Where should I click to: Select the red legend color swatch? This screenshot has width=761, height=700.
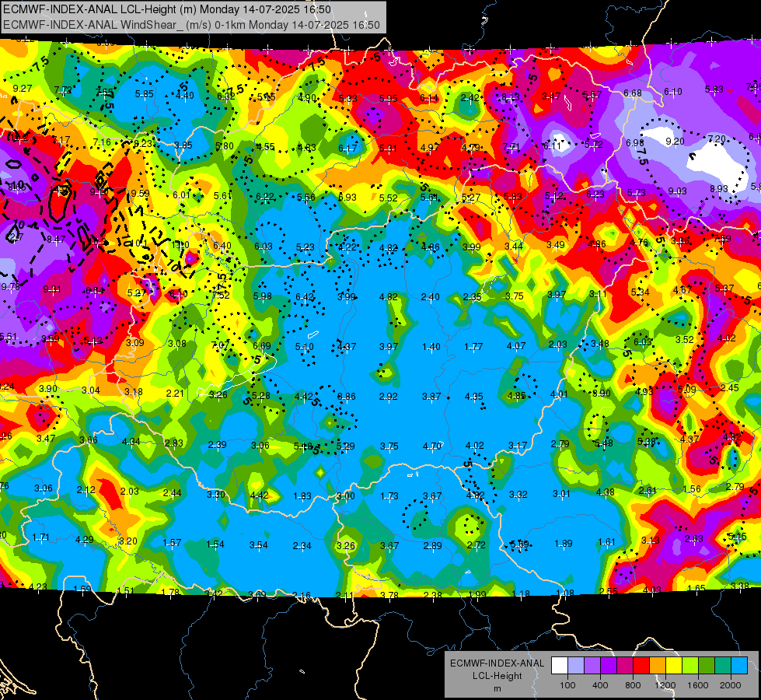tap(641, 666)
